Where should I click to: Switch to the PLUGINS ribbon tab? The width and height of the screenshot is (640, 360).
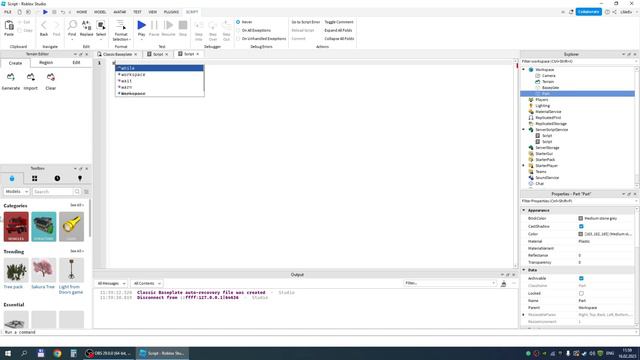171,12
